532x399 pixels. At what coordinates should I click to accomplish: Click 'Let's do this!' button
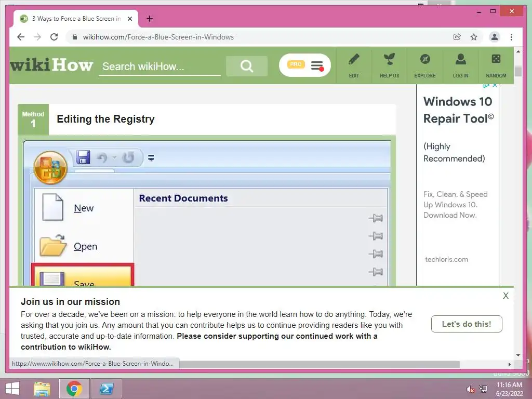pos(467,324)
